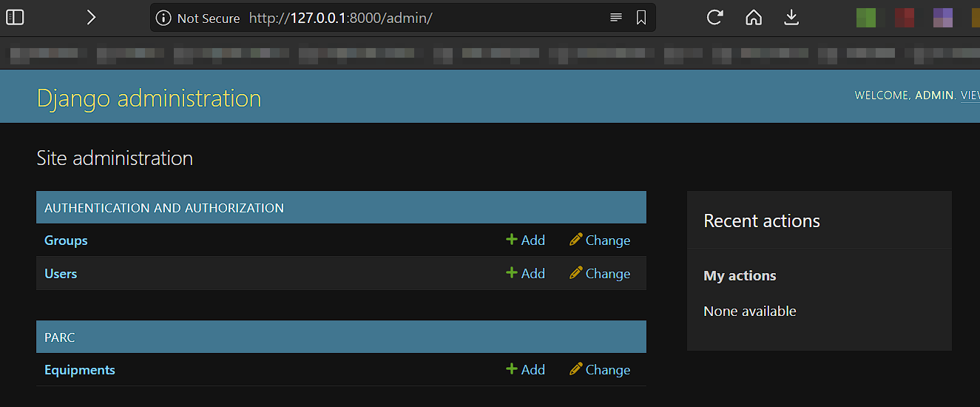Click the Django administration site title

(149, 98)
